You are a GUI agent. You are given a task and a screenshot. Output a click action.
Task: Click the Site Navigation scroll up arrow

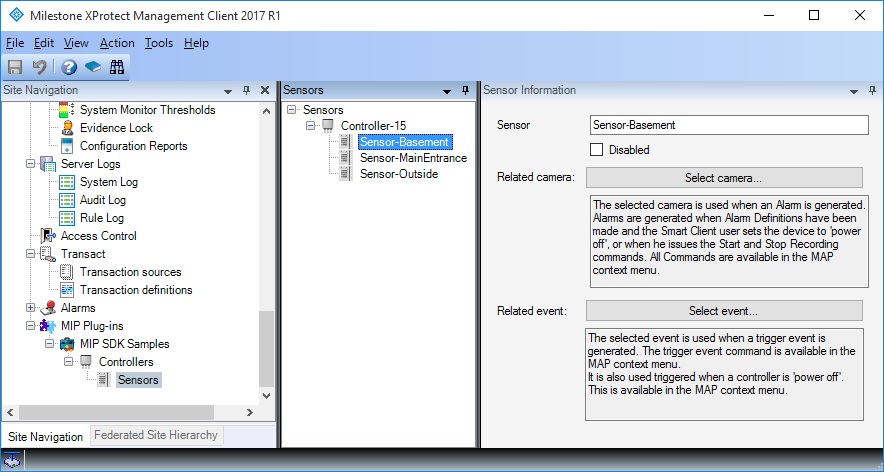pyautogui.click(x=267, y=111)
